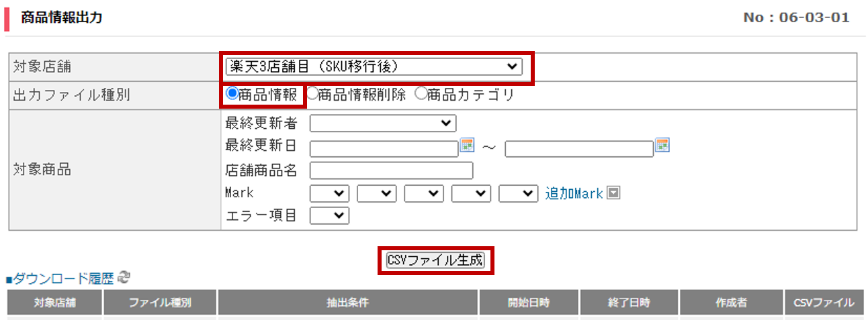
Task: Select the 商品カテゴリ radio button
Action: (x=421, y=94)
